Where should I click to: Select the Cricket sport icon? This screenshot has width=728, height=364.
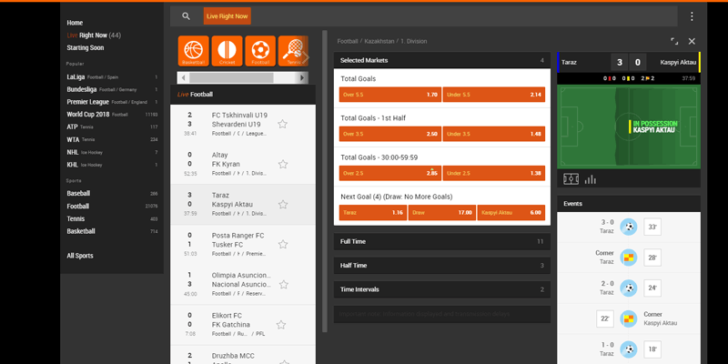227,51
